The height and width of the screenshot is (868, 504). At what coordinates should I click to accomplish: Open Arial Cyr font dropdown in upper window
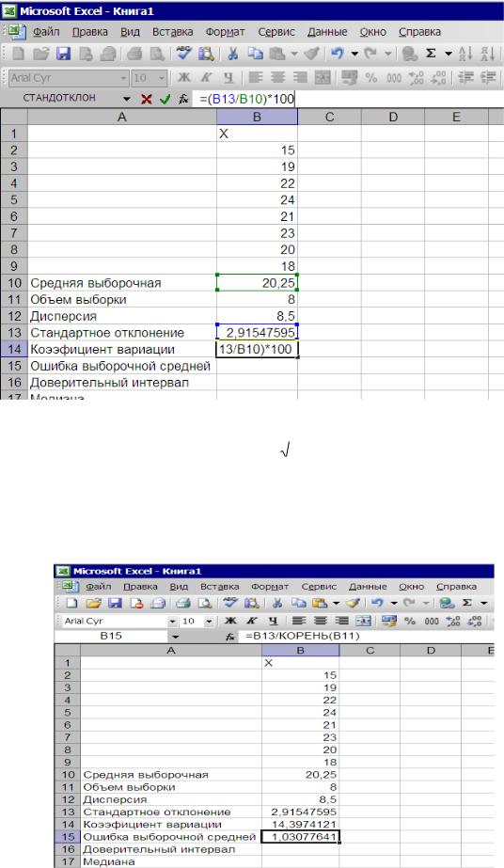pyautogui.click(x=124, y=78)
